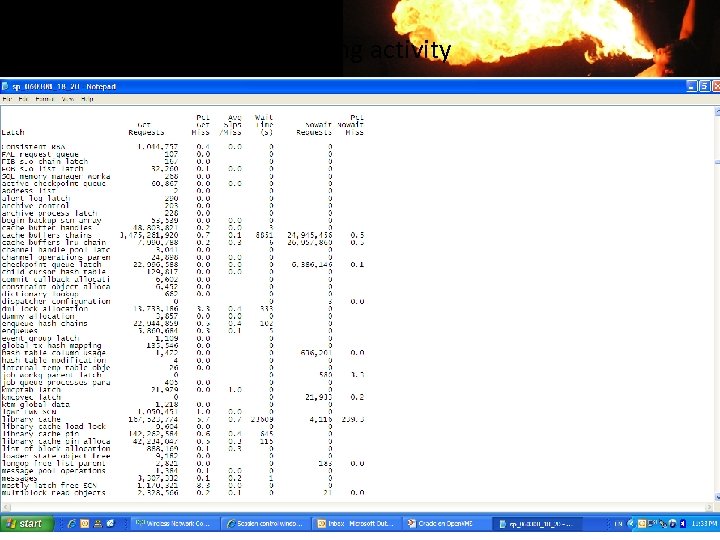Switch to Wireless Network Connection taskbar window
Image resolution: width=720 pixels, height=540 pixels.
[x=173, y=523]
